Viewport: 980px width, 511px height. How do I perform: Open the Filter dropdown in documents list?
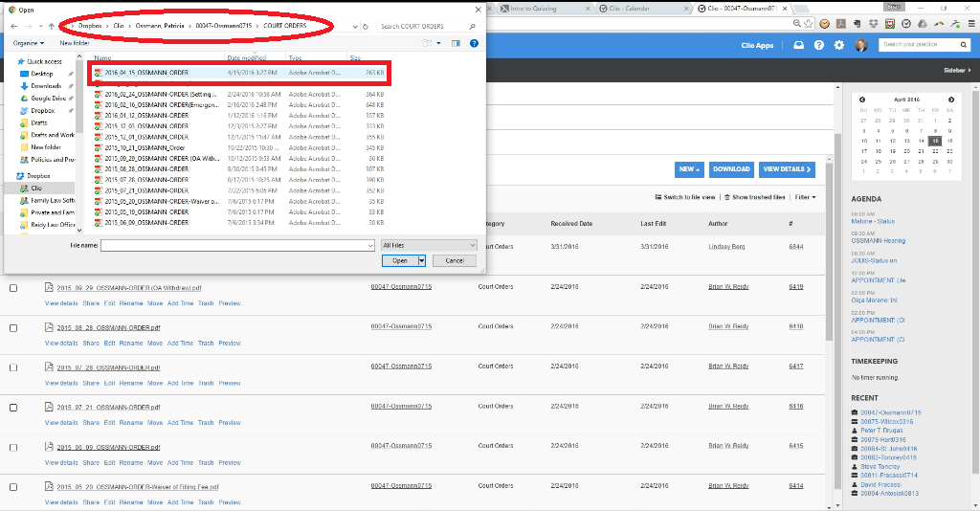click(x=803, y=197)
